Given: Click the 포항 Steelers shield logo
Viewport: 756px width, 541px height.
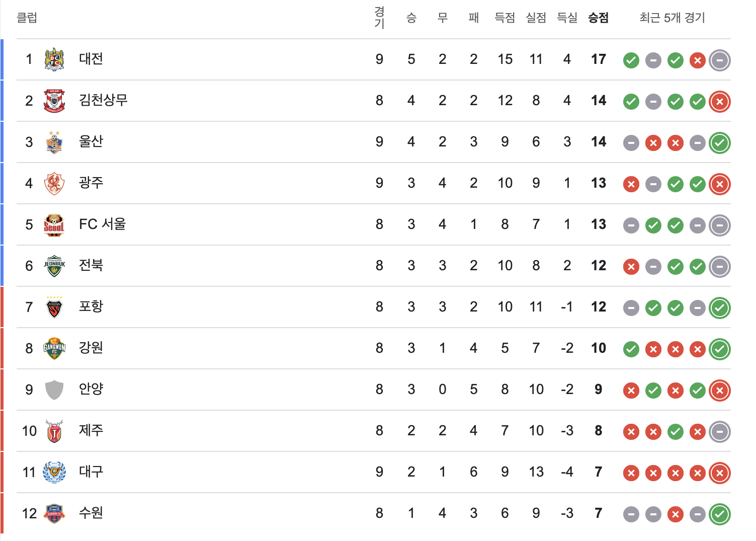Looking at the screenshot, I should coord(54,307).
